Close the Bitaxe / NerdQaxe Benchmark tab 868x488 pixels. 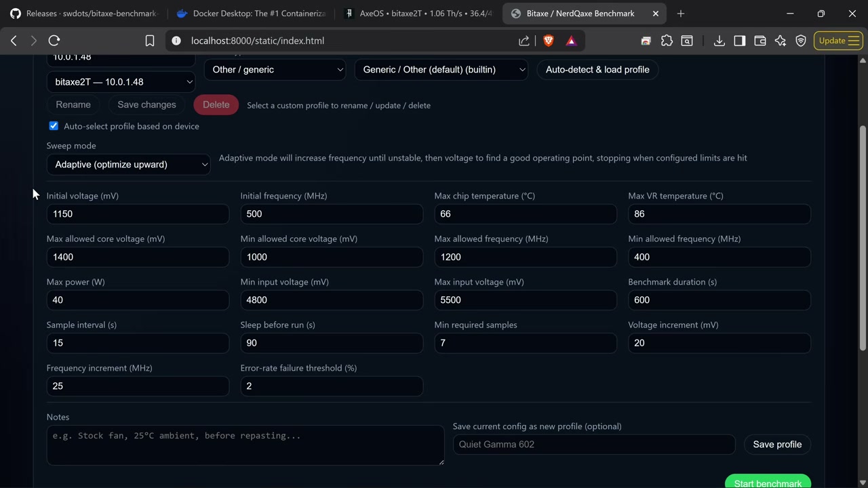click(656, 14)
